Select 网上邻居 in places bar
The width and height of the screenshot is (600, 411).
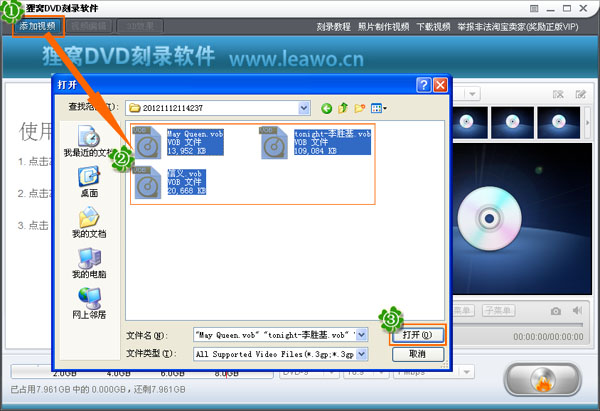coord(89,303)
